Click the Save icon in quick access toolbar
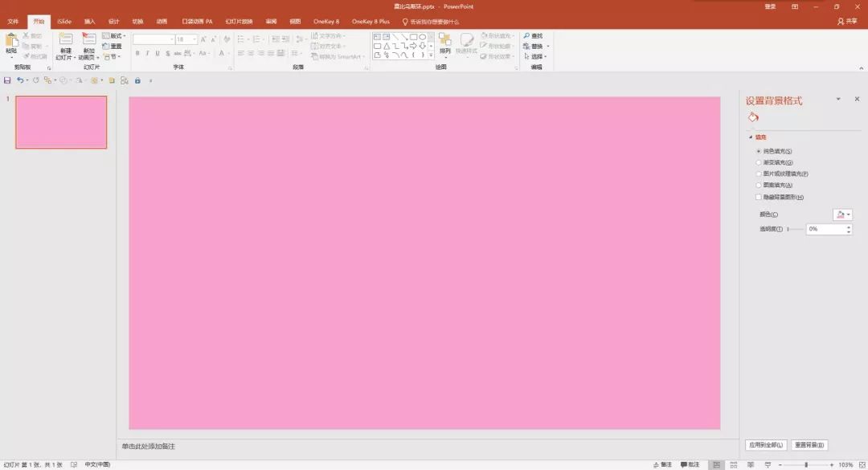 point(7,80)
